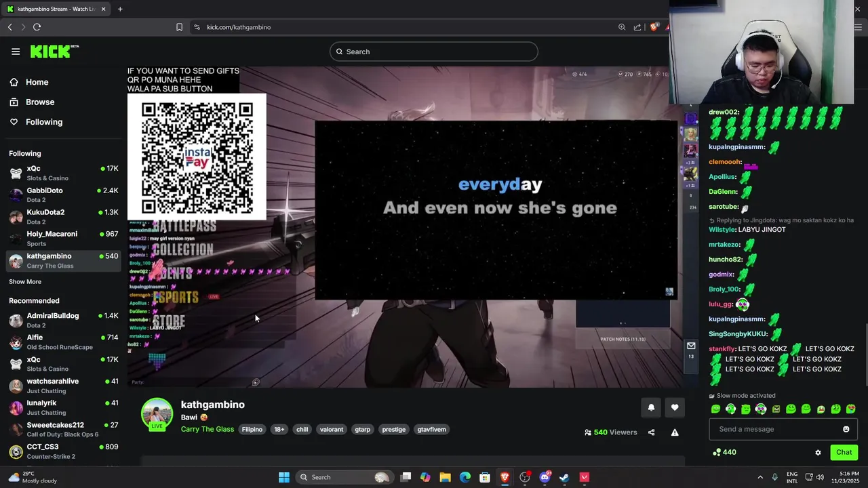This screenshot has height=488, width=868.
Task: Share the stream using the share icon
Action: pyautogui.click(x=651, y=432)
